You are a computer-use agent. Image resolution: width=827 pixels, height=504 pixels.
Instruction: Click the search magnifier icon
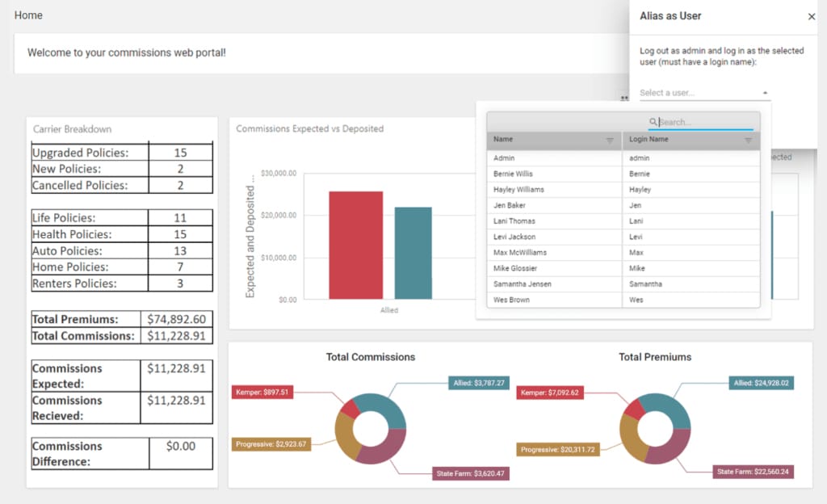tap(653, 122)
